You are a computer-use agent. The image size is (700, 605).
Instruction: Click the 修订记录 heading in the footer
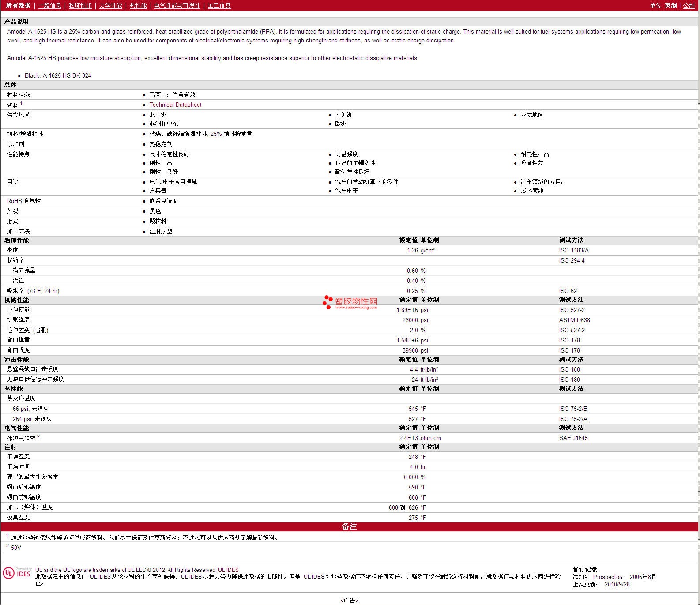click(x=585, y=569)
